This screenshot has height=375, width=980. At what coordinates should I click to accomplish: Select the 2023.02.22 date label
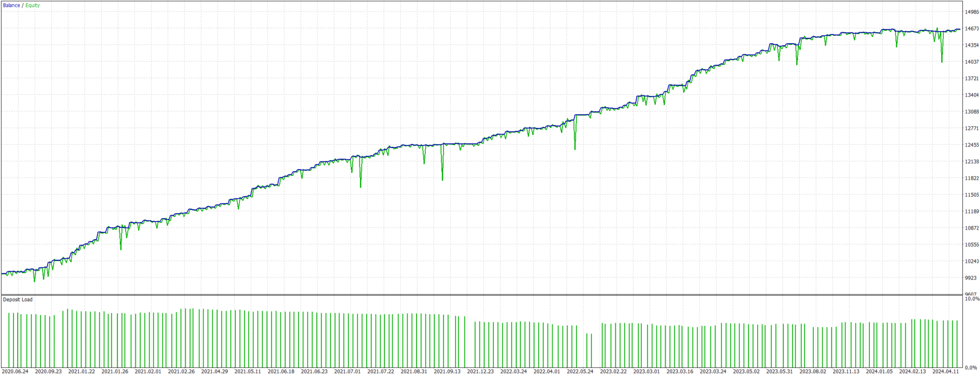[613, 371]
